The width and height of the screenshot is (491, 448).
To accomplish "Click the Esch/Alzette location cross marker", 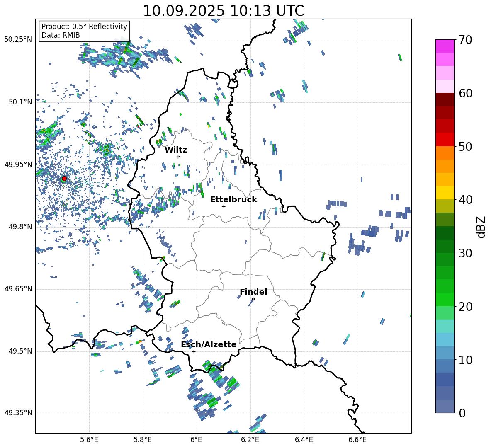I will (194, 351).
